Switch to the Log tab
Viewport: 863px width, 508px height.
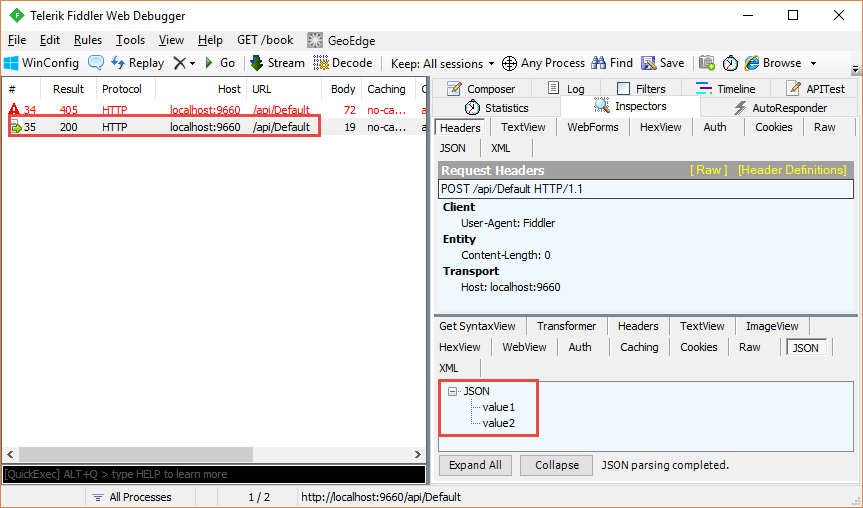click(x=566, y=89)
